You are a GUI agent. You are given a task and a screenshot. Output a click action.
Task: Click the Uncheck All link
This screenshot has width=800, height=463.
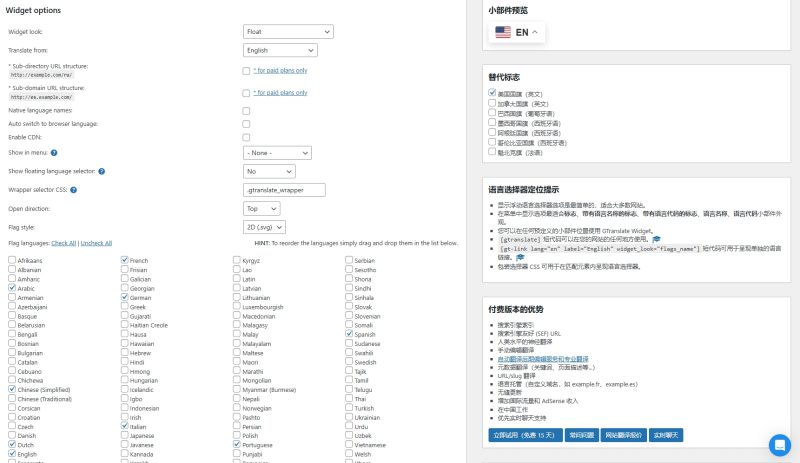coord(96,243)
